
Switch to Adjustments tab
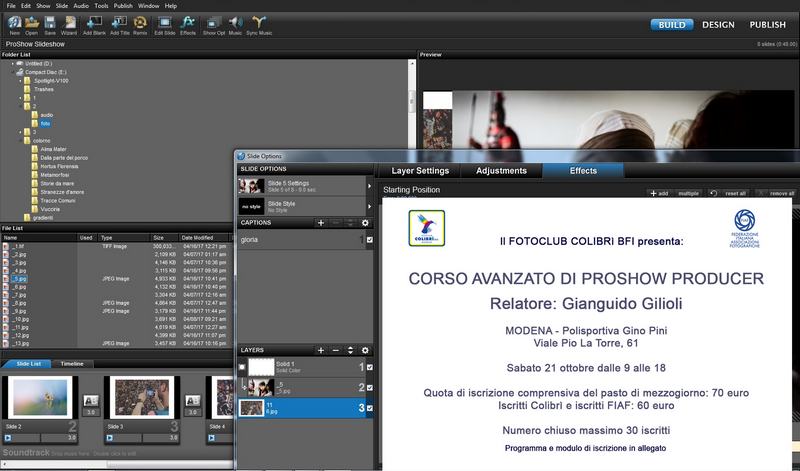pos(502,171)
